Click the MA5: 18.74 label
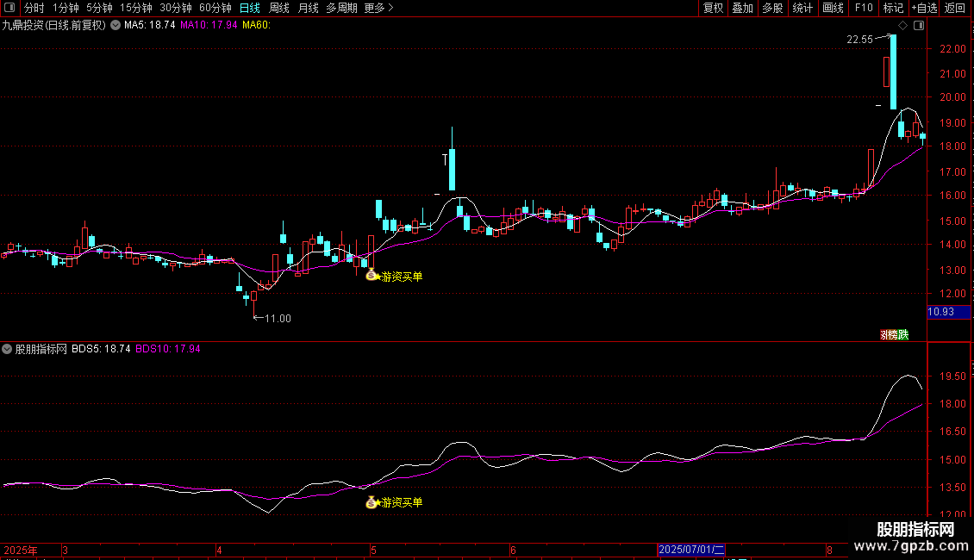 pos(150,25)
